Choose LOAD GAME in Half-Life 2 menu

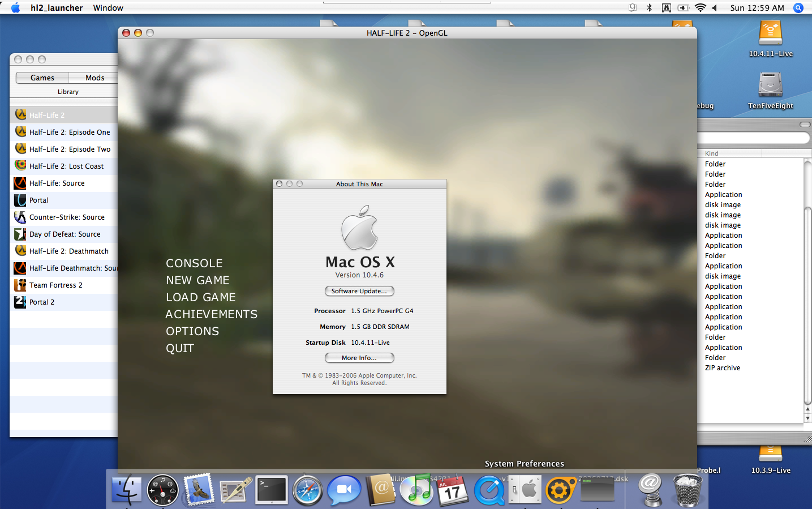[x=200, y=297]
